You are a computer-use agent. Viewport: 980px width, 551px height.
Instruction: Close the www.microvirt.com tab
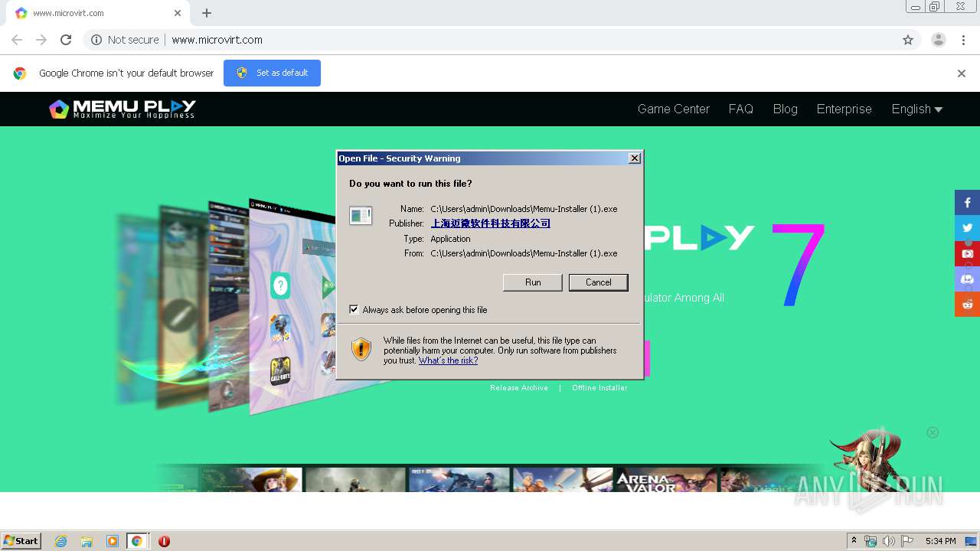[x=178, y=13]
